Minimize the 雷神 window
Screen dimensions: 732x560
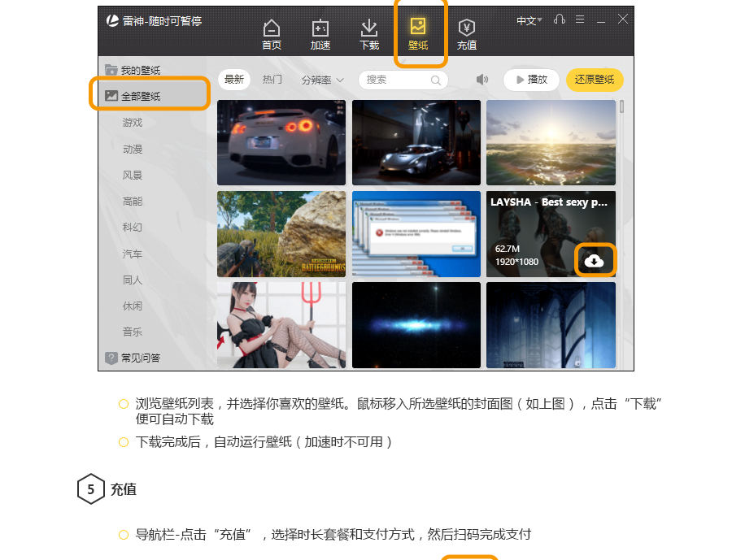(601, 21)
